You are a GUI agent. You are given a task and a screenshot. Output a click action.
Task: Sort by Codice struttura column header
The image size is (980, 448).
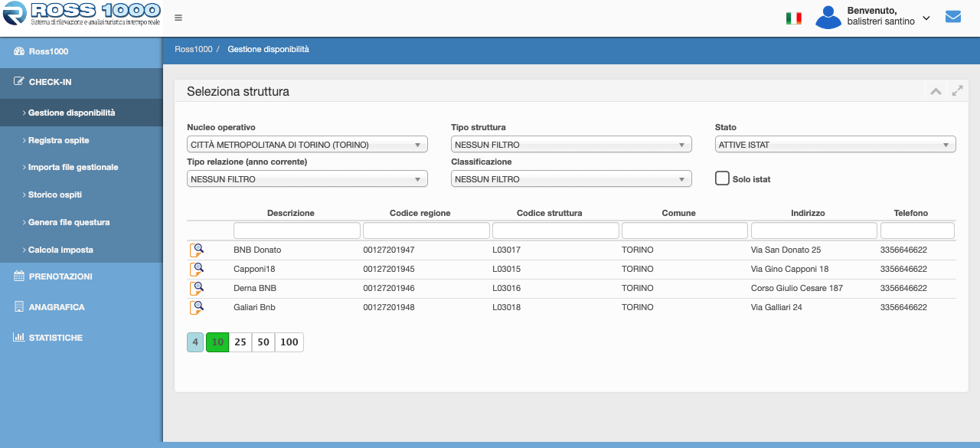(549, 213)
